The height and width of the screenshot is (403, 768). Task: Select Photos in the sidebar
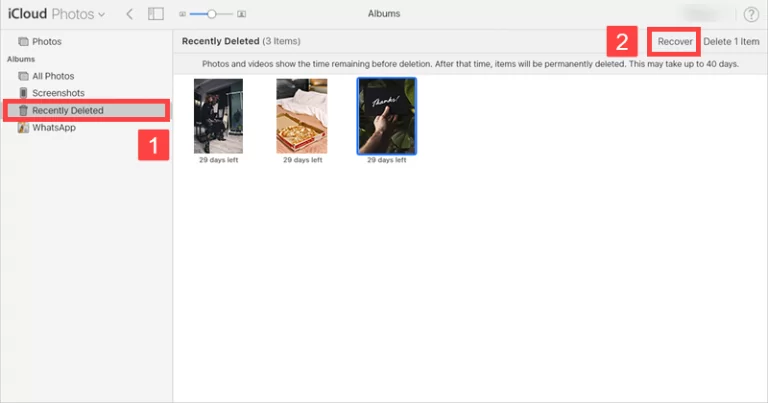46,42
